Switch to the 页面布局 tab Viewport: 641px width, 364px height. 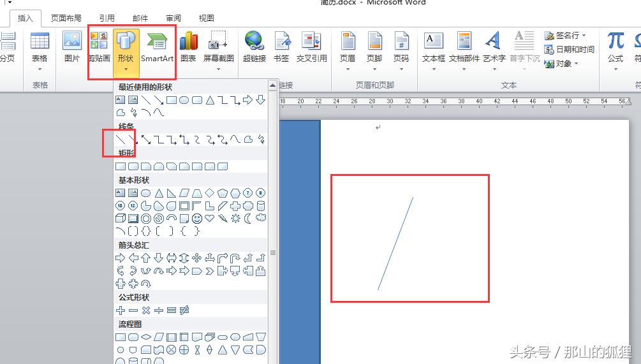[x=66, y=18]
